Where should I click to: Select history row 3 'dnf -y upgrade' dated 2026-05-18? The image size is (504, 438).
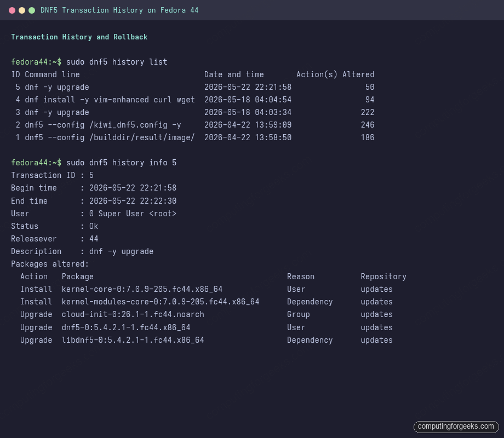[x=193, y=112]
